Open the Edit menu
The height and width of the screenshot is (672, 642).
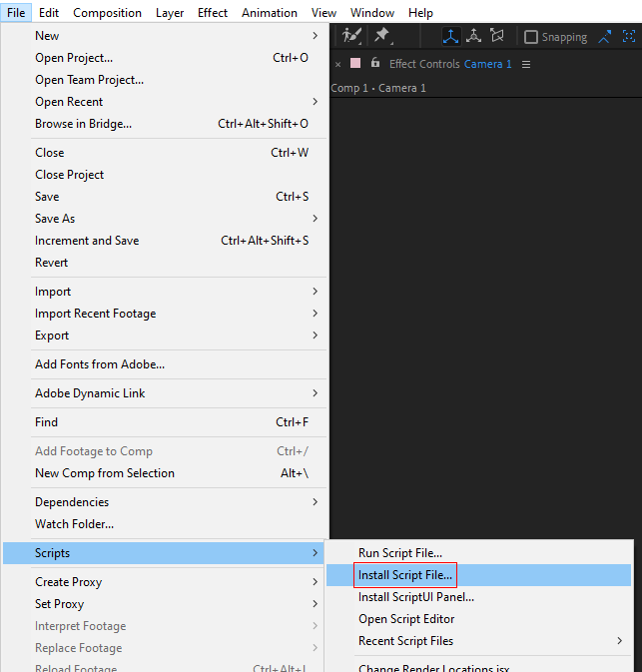tap(49, 13)
